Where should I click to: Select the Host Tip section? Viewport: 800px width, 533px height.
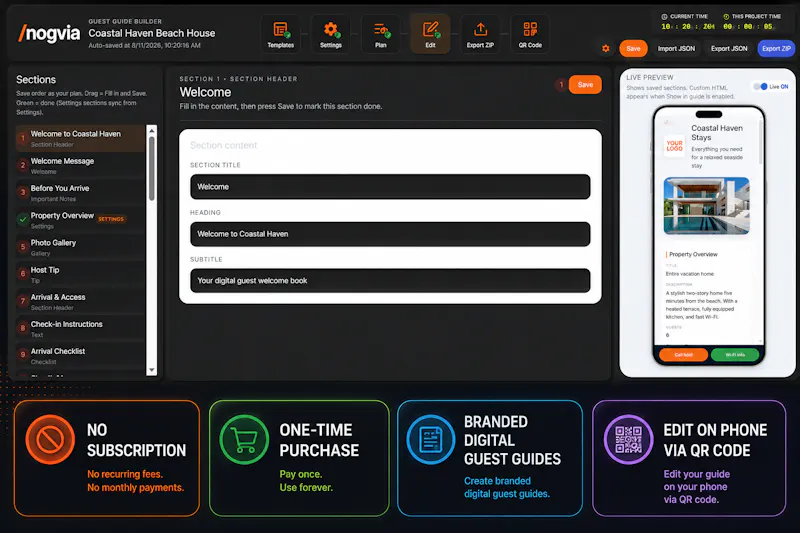click(x=81, y=274)
